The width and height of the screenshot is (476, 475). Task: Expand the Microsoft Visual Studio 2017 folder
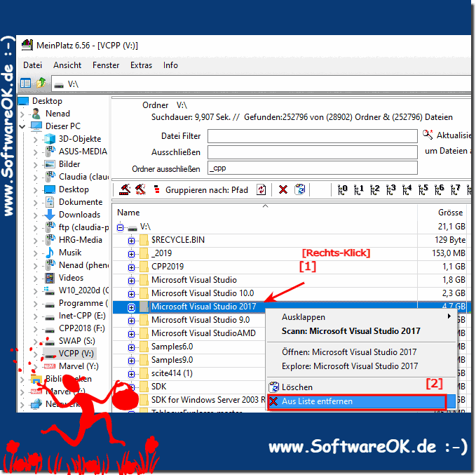coord(131,307)
